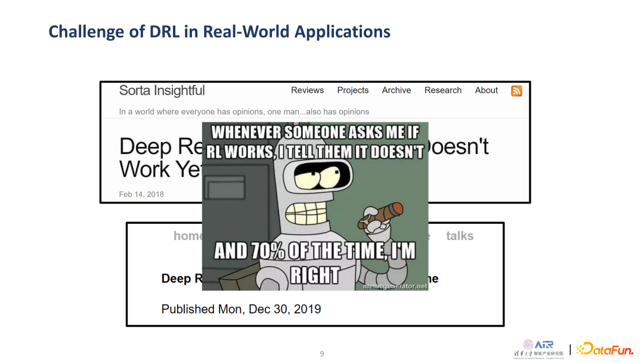This screenshot has height=363, width=644.
Task: Open the Reviews nav link
Action: click(307, 90)
